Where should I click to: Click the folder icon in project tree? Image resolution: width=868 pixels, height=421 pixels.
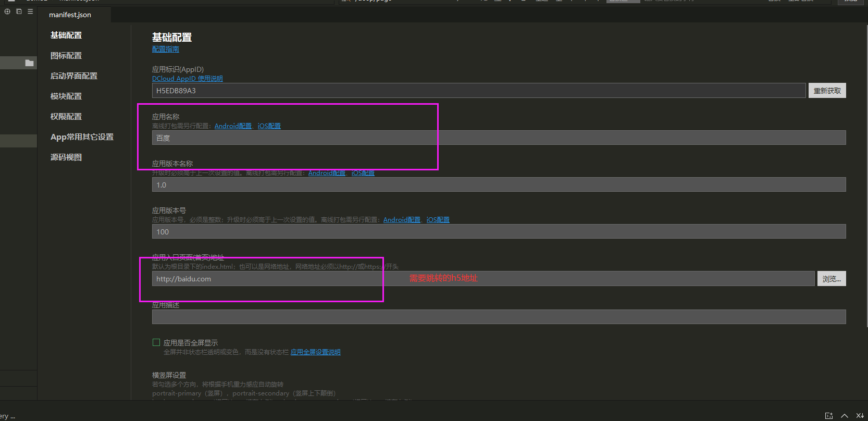(x=29, y=63)
